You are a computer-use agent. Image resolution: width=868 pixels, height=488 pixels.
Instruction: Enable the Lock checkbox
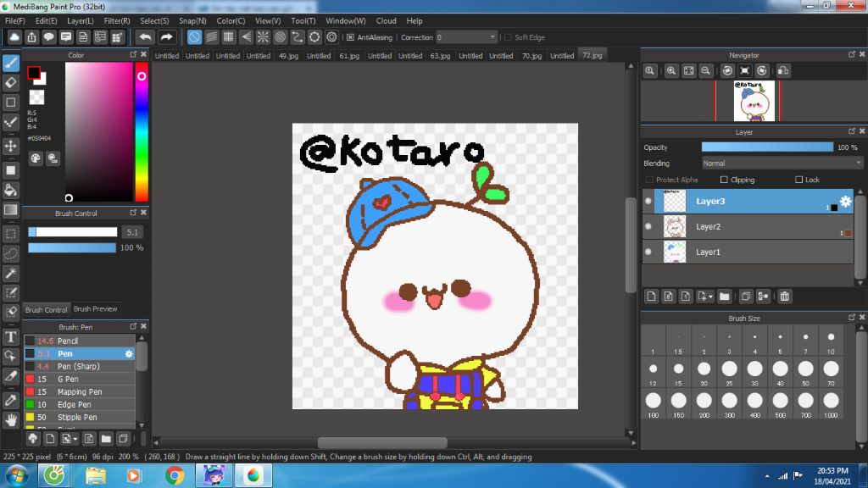click(x=798, y=180)
